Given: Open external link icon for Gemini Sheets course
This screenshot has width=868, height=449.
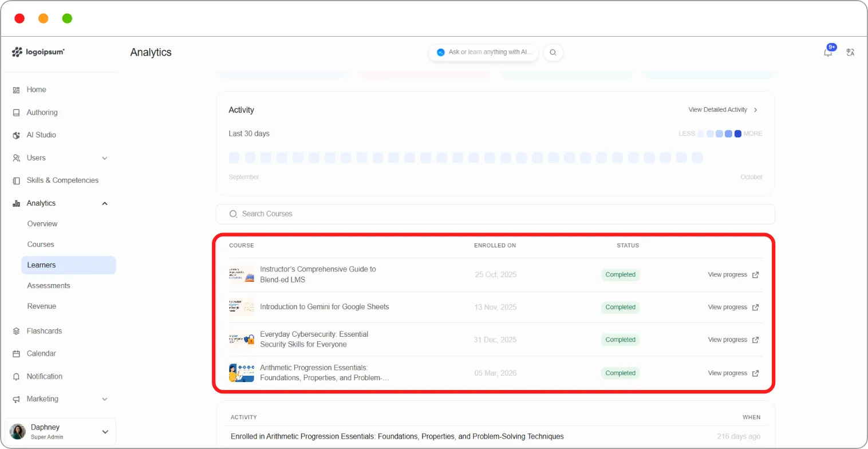Looking at the screenshot, I should pos(755,308).
